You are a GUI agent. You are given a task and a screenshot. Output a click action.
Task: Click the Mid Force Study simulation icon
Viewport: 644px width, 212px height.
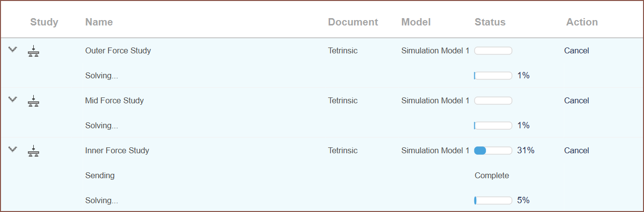pyautogui.click(x=33, y=101)
